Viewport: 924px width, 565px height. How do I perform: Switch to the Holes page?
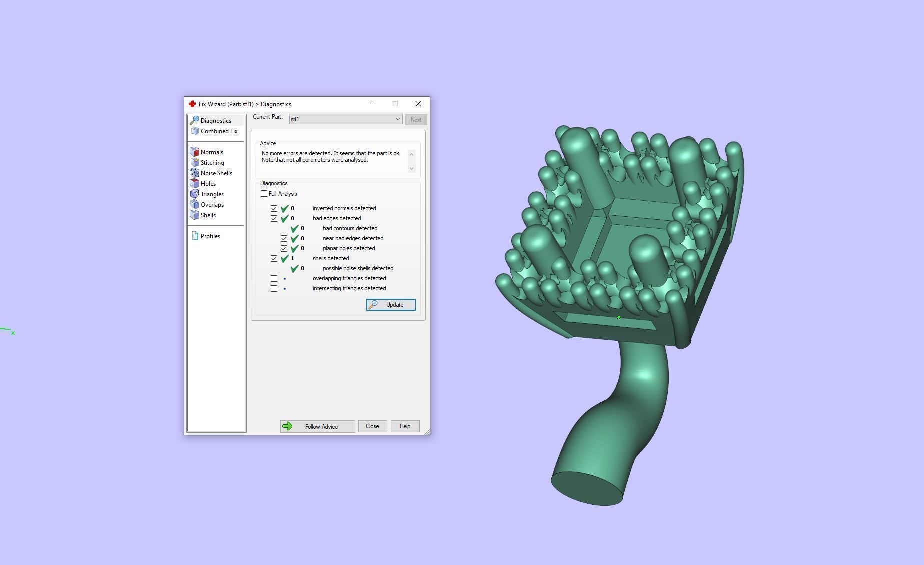coord(208,184)
